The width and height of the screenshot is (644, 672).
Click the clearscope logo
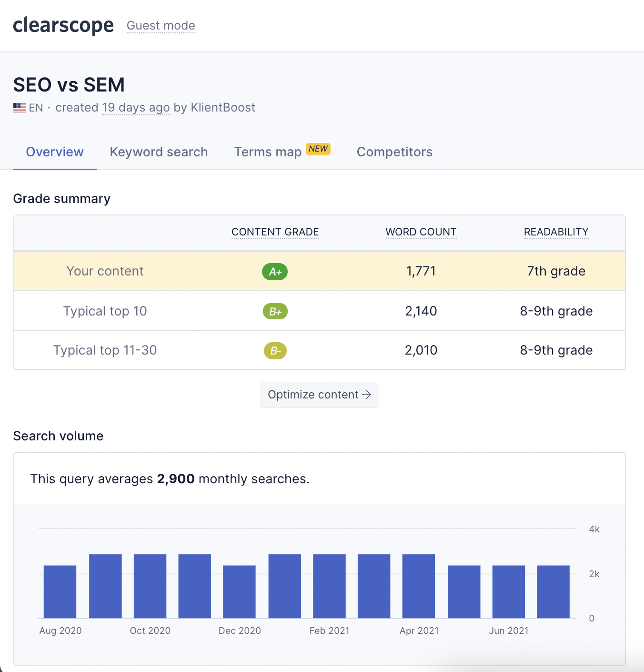63,25
